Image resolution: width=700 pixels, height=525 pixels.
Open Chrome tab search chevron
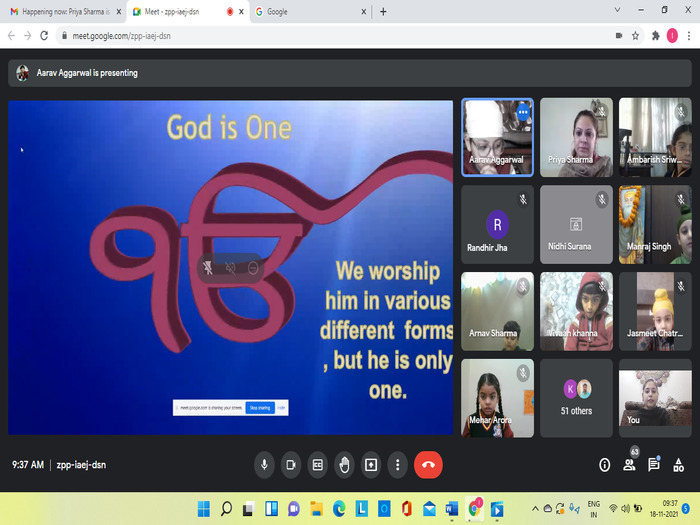click(x=617, y=10)
